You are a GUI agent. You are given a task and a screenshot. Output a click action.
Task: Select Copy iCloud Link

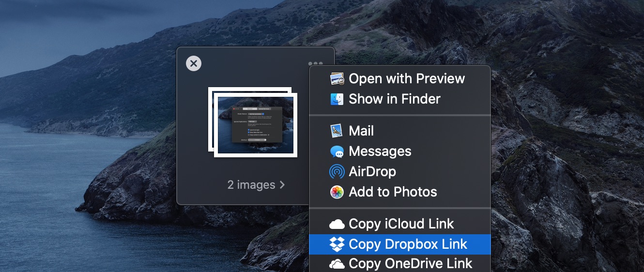pos(400,224)
